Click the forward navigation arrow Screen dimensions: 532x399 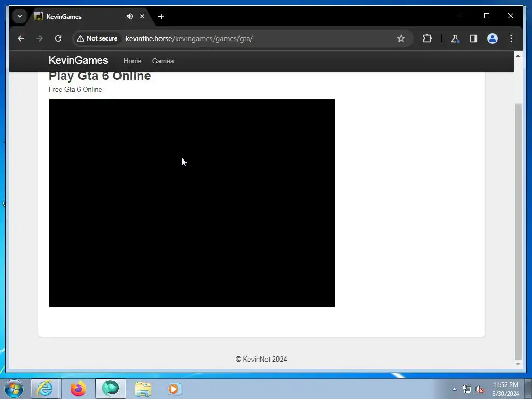point(39,38)
